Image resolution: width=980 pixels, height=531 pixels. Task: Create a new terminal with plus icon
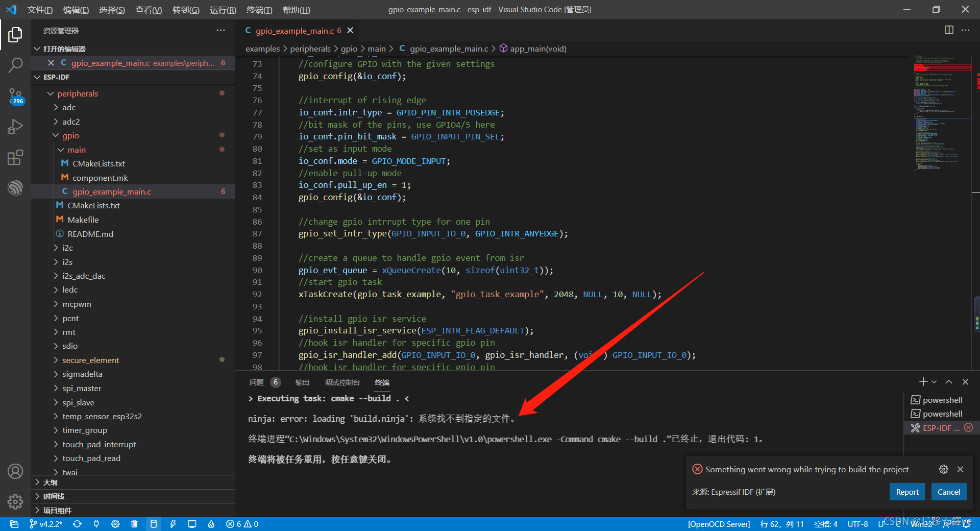click(923, 382)
